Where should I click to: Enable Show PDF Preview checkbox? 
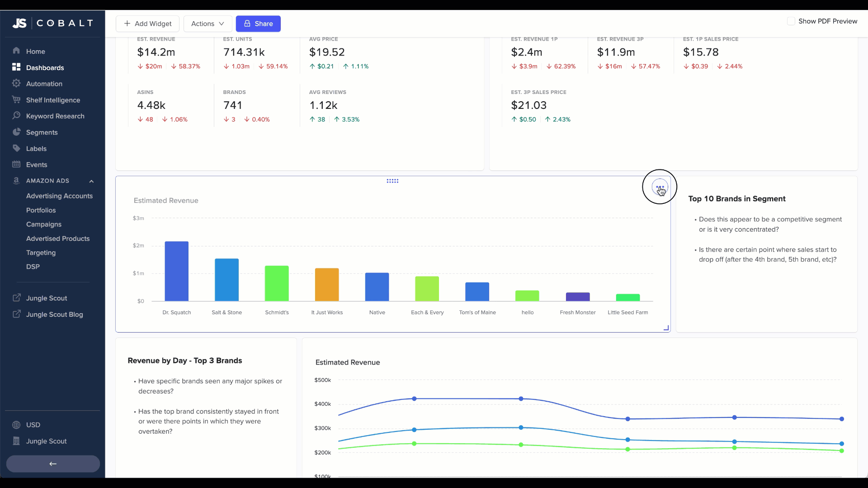click(791, 21)
